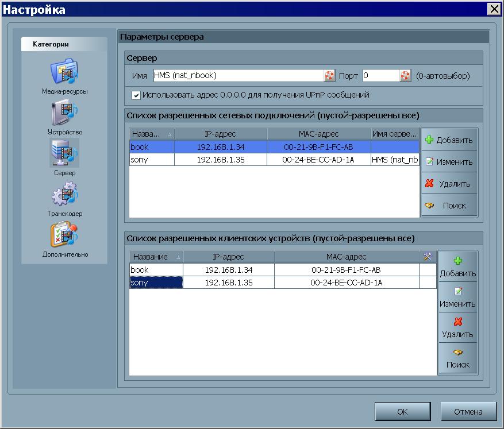Click MAC 00-21-9B-F1-FC-AB in client devices list

(x=347, y=270)
